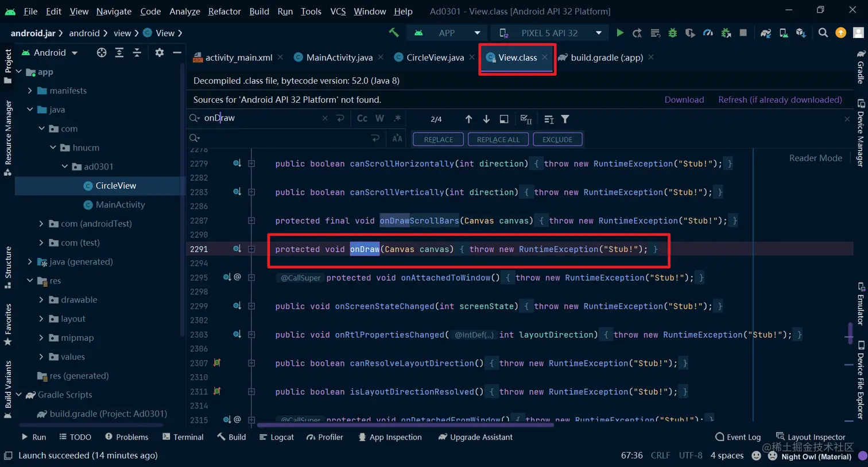Click the REPLACE ALL button
The image size is (868, 467).
coord(498,140)
